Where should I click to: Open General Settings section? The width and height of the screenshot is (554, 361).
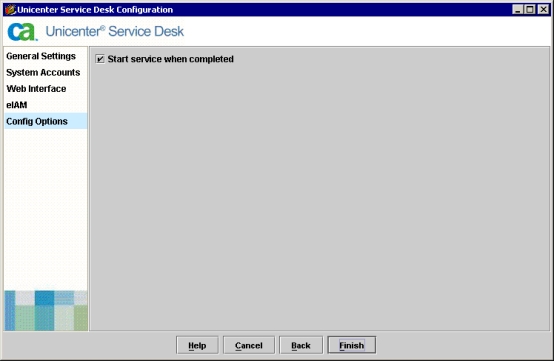point(41,56)
